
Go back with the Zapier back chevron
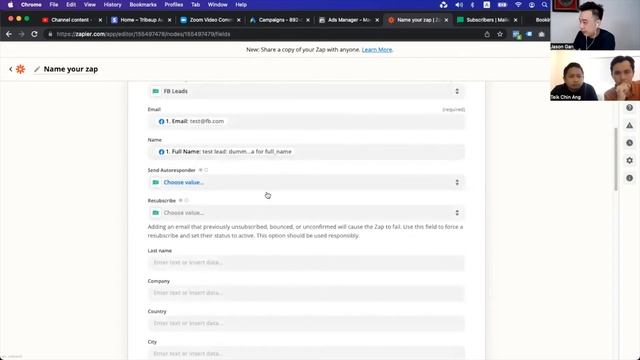11,69
